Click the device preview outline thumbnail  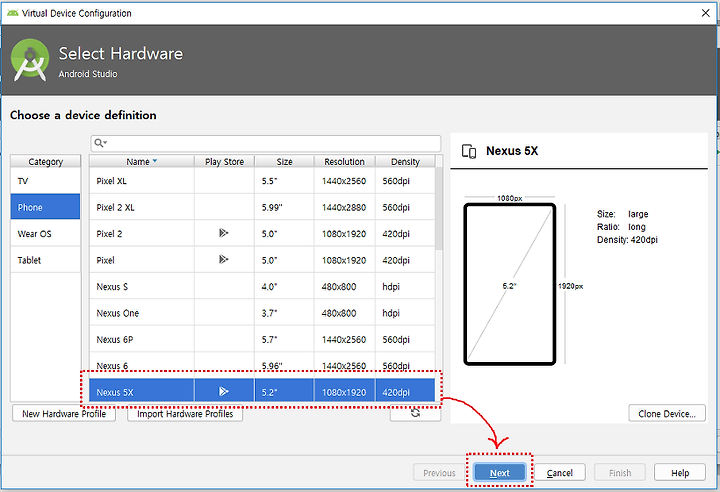pyautogui.click(x=510, y=284)
